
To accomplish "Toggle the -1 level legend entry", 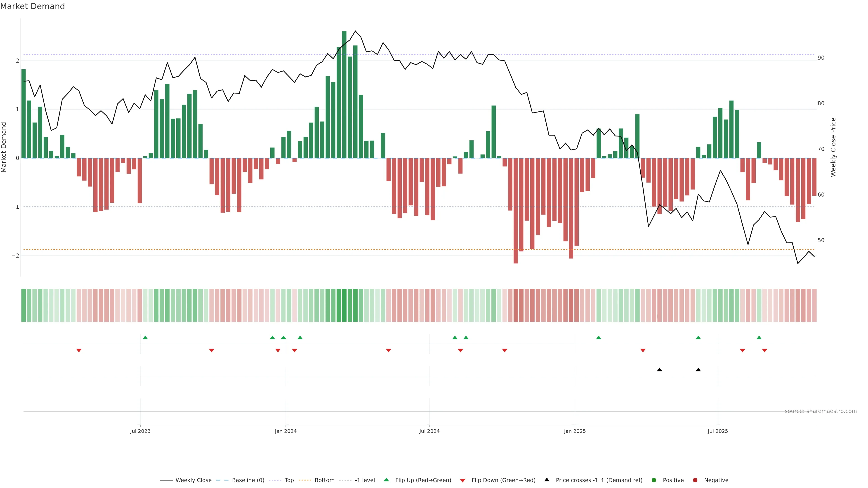I will (365, 480).
